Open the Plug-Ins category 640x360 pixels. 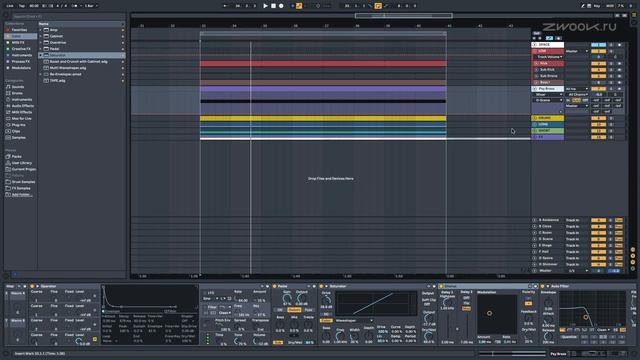point(18,125)
